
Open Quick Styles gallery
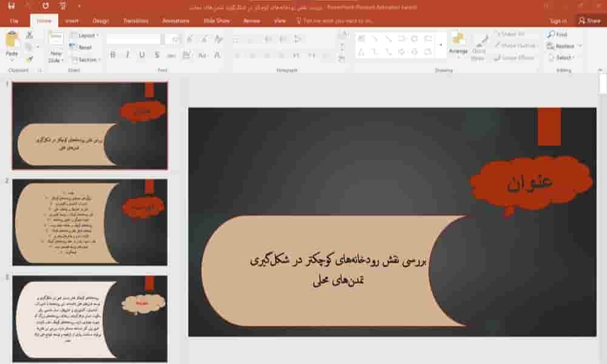pyautogui.click(x=479, y=47)
